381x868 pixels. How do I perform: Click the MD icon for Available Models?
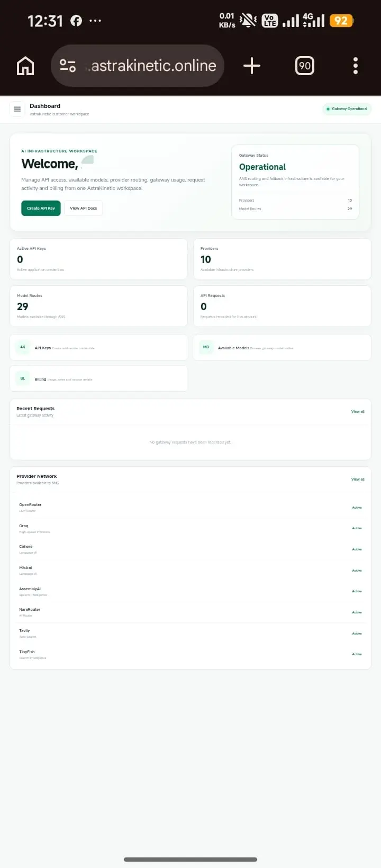tap(206, 347)
